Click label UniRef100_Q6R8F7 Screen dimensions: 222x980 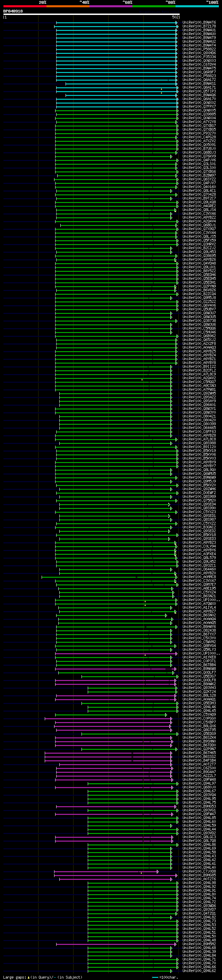pyautogui.click(x=199, y=72)
